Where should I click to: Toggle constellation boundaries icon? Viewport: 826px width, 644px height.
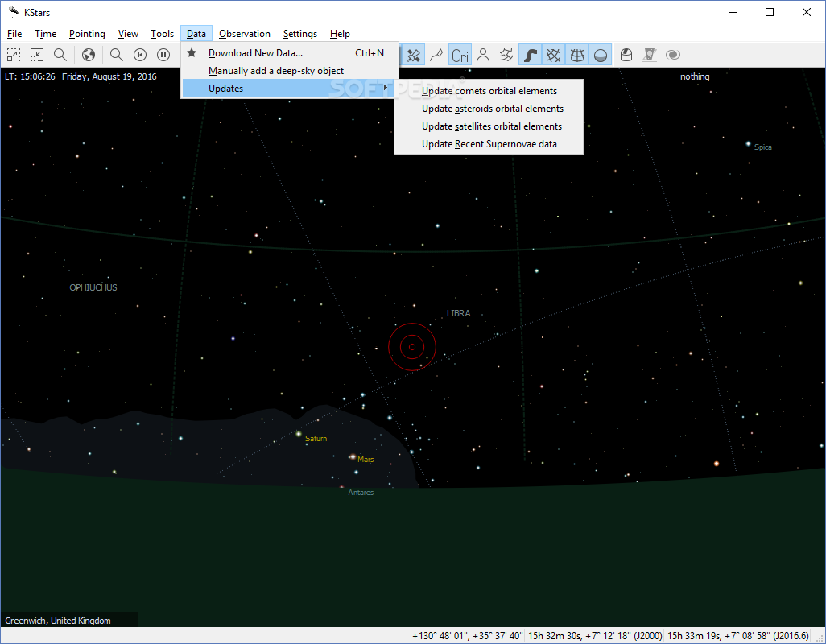[x=506, y=55]
